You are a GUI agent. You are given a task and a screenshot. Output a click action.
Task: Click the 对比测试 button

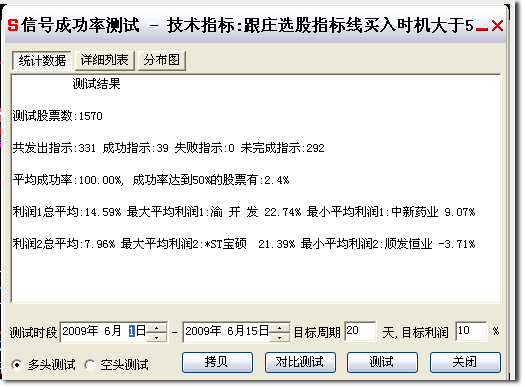[x=300, y=362]
